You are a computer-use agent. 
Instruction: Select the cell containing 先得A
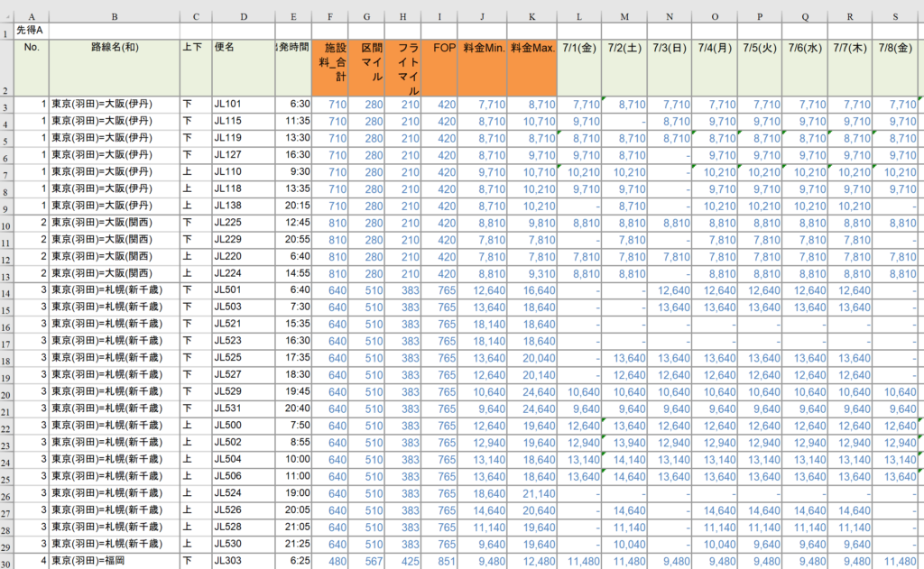click(x=32, y=31)
